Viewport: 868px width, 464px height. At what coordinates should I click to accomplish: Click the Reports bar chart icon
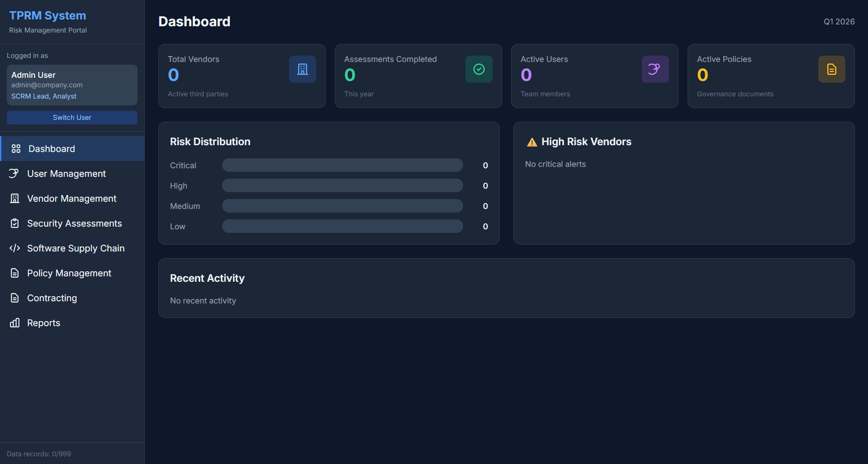15,323
